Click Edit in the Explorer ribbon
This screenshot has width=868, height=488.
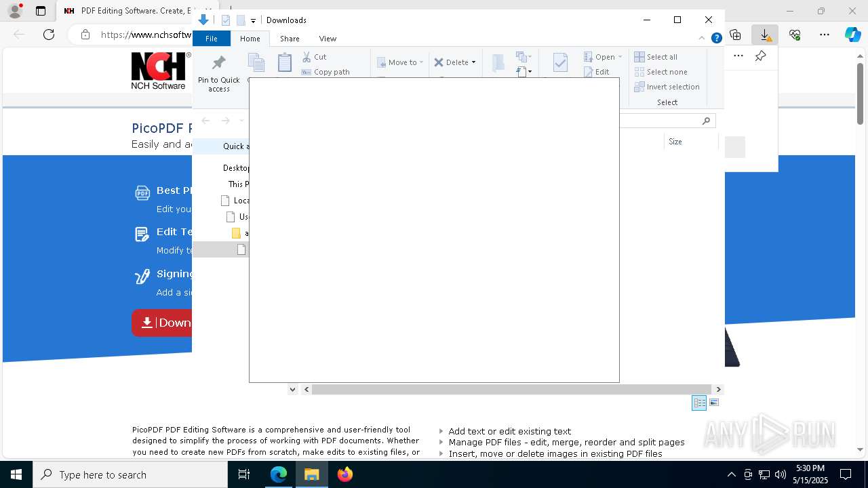click(597, 72)
